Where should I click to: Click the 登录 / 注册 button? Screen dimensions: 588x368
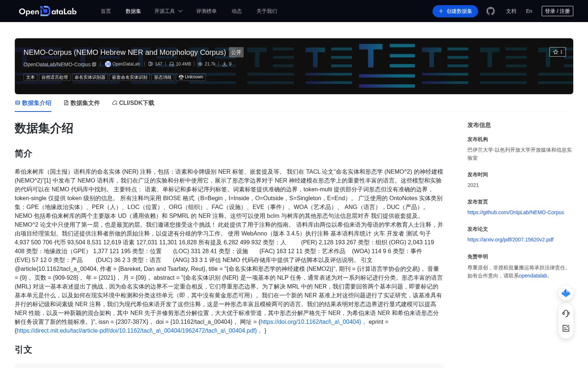click(x=557, y=11)
